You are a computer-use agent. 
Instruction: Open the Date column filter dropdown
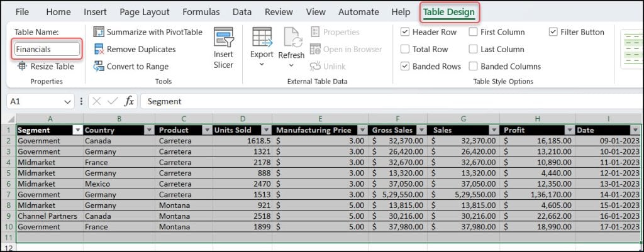[636, 130]
